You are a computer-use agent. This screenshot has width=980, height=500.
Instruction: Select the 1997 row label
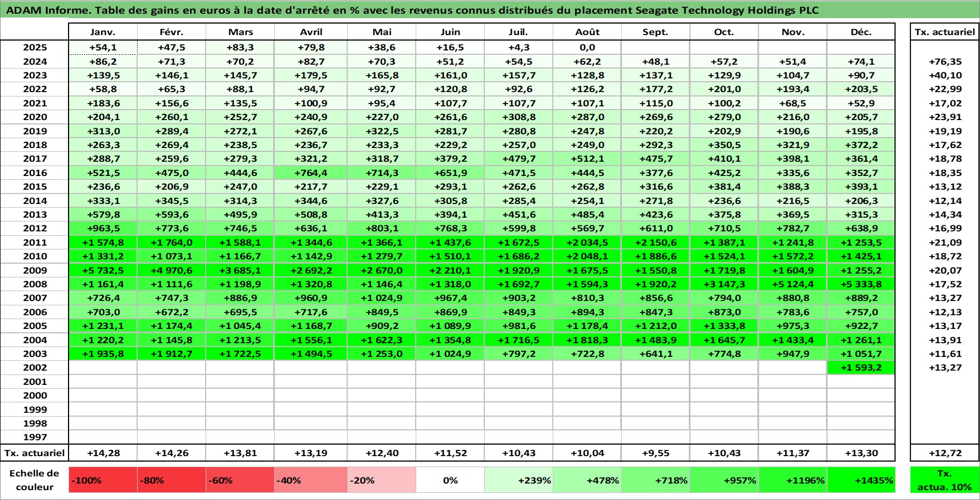[x=35, y=437]
